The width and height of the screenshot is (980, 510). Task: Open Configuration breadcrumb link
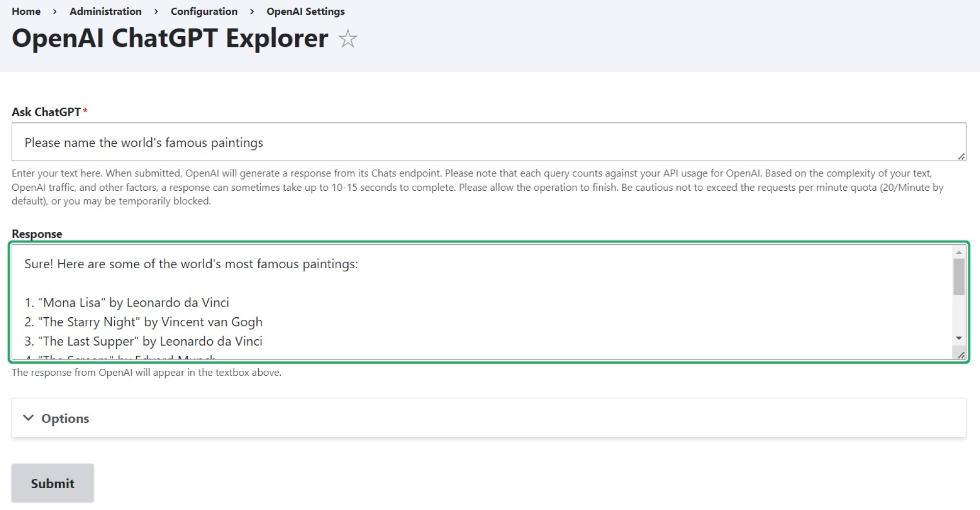204,11
